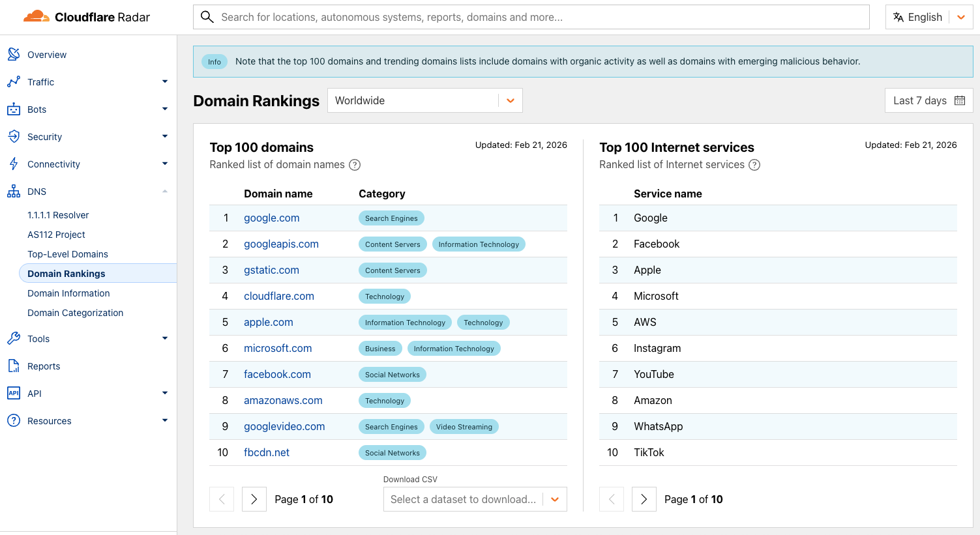
Task: Click the translate icon next to English
Action: [898, 17]
